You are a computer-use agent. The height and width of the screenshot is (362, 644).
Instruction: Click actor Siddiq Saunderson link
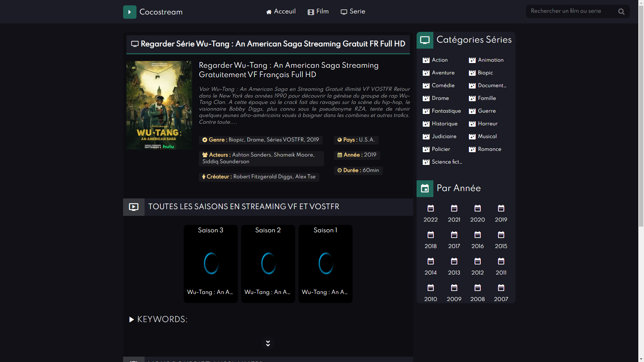tap(226, 162)
